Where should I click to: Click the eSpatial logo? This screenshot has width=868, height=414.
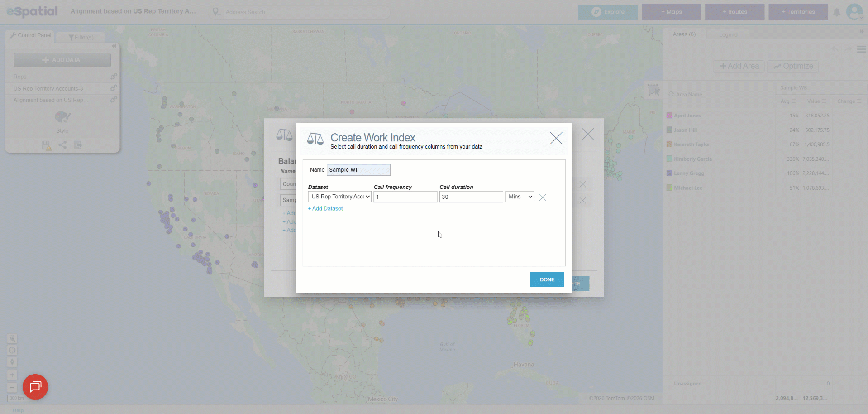click(x=32, y=11)
